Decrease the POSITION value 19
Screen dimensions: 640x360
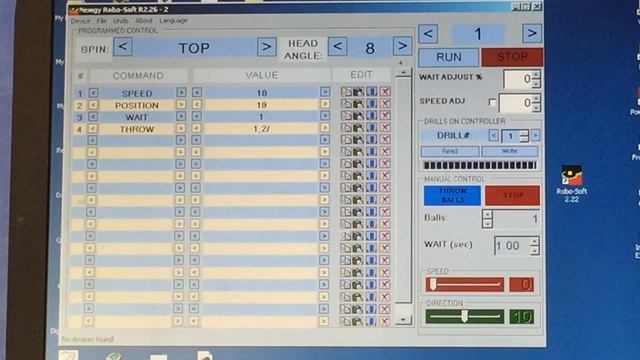tap(197, 104)
